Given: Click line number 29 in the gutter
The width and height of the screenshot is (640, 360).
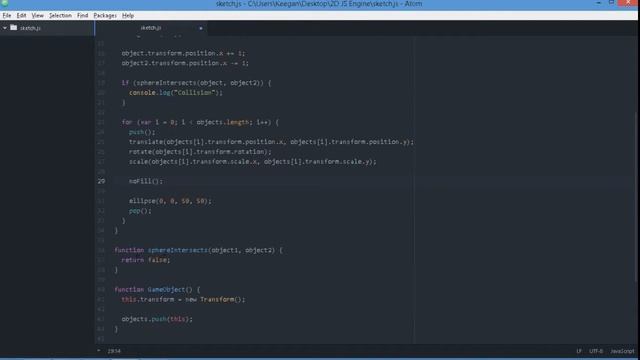Looking at the screenshot, I should [101, 181].
